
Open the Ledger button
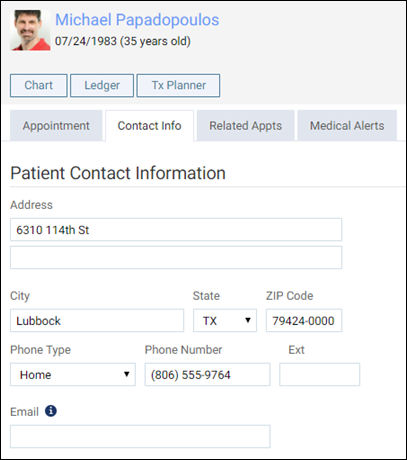[x=102, y=86]
